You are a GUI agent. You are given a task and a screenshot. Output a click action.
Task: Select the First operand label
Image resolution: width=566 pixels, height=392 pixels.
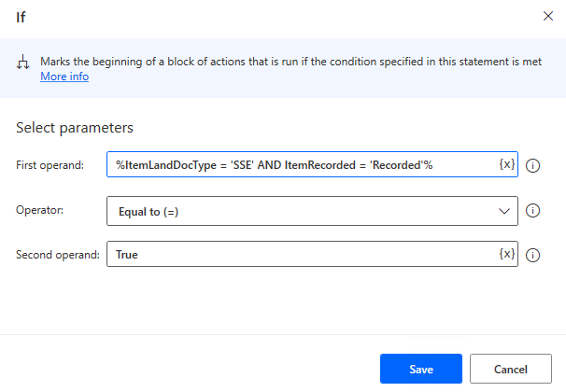coord(50,165)
